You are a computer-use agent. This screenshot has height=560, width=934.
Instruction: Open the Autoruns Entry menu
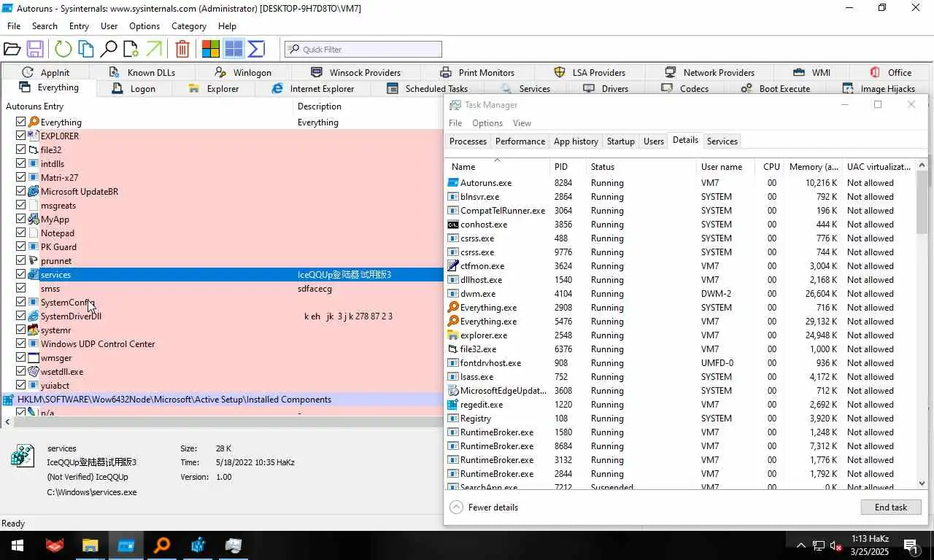(79, 26)
